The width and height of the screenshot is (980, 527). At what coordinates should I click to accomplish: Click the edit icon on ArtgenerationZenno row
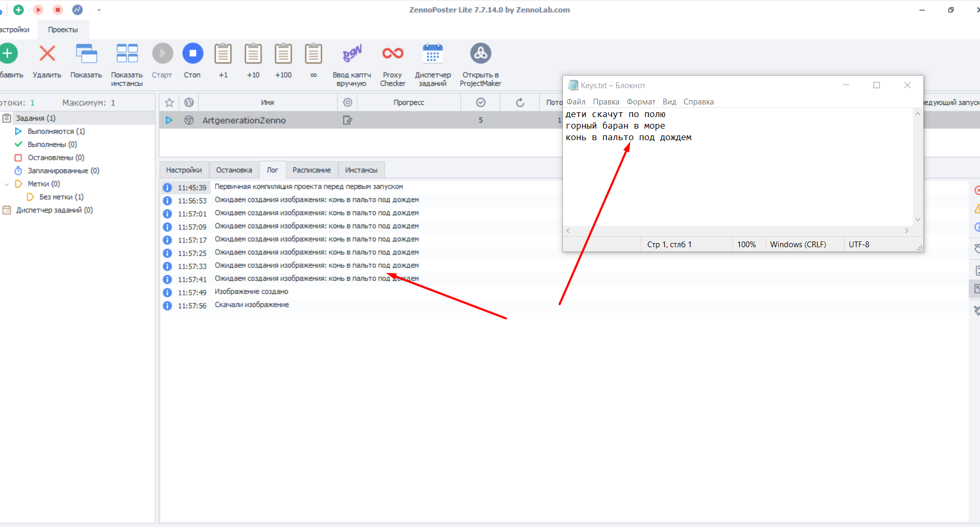click(347, 120)
